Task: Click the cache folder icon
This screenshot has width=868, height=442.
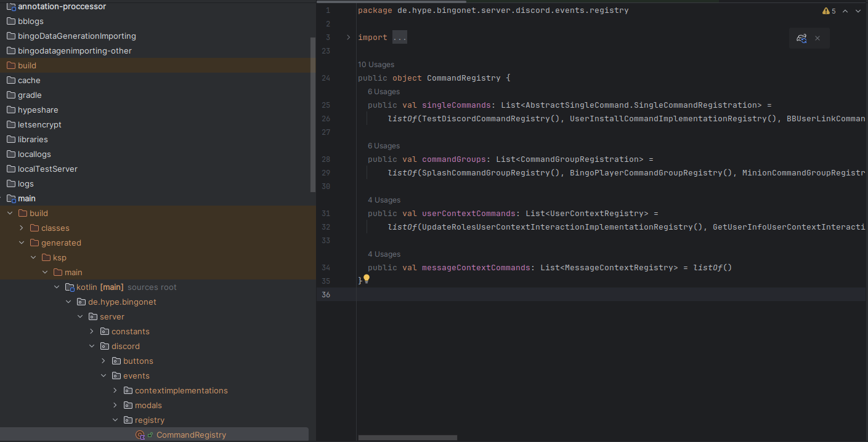Action: click(10, 80)
